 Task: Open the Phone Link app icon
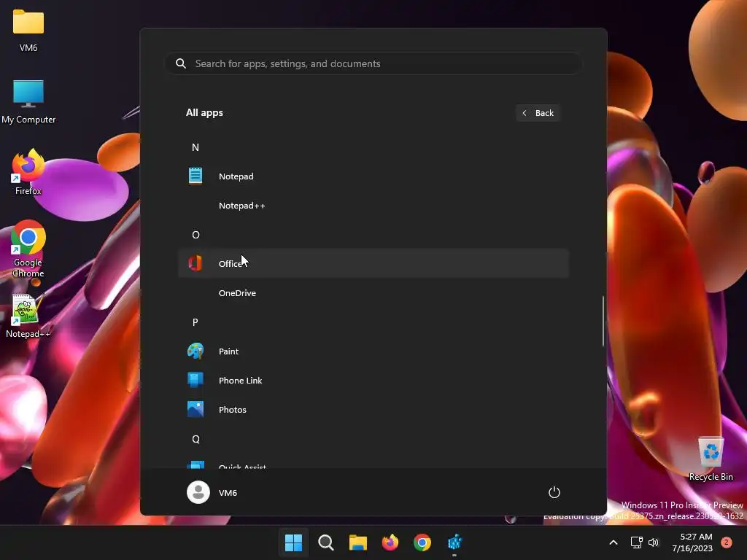tap(196, 380)
